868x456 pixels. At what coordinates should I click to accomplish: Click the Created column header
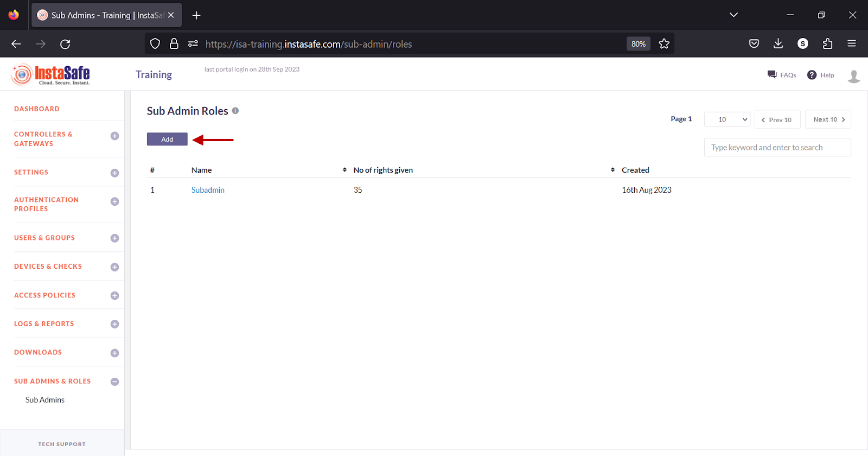635,170
